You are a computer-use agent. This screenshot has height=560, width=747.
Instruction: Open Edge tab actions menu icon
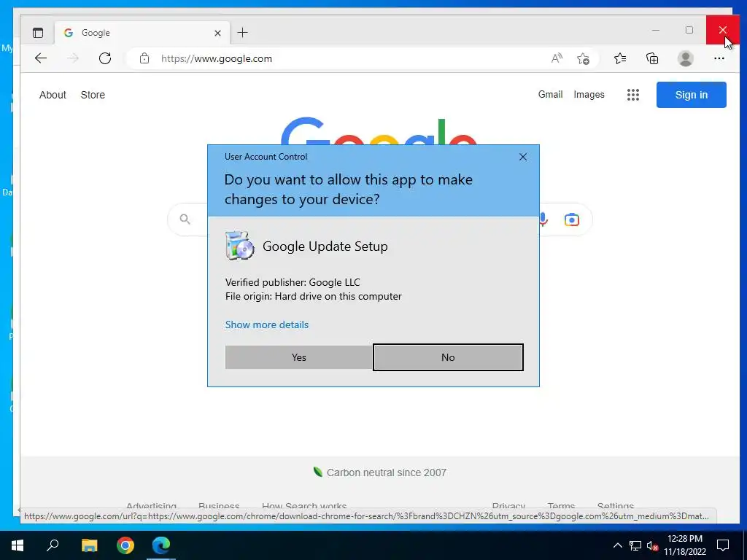point(38,32)
